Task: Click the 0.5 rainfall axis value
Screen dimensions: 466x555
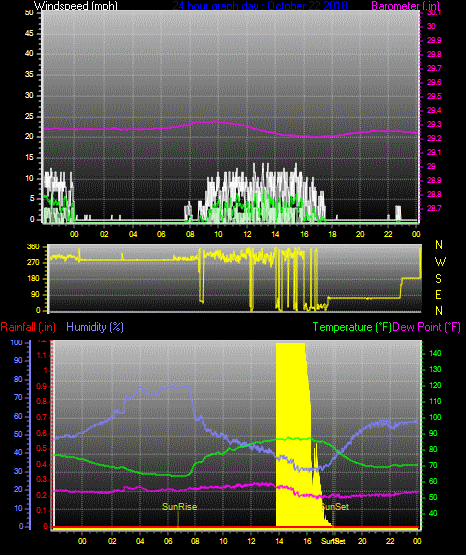Action: point(42,448)
